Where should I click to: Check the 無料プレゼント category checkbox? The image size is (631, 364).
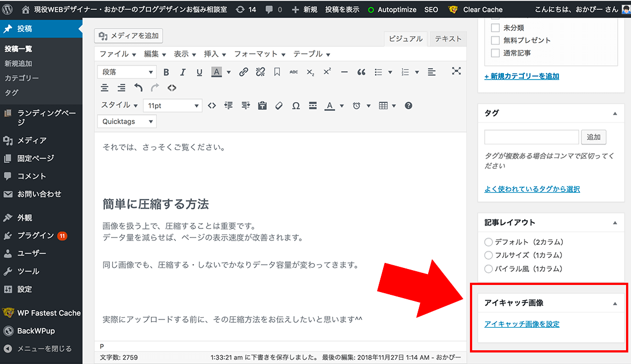[x=495, y=40]
